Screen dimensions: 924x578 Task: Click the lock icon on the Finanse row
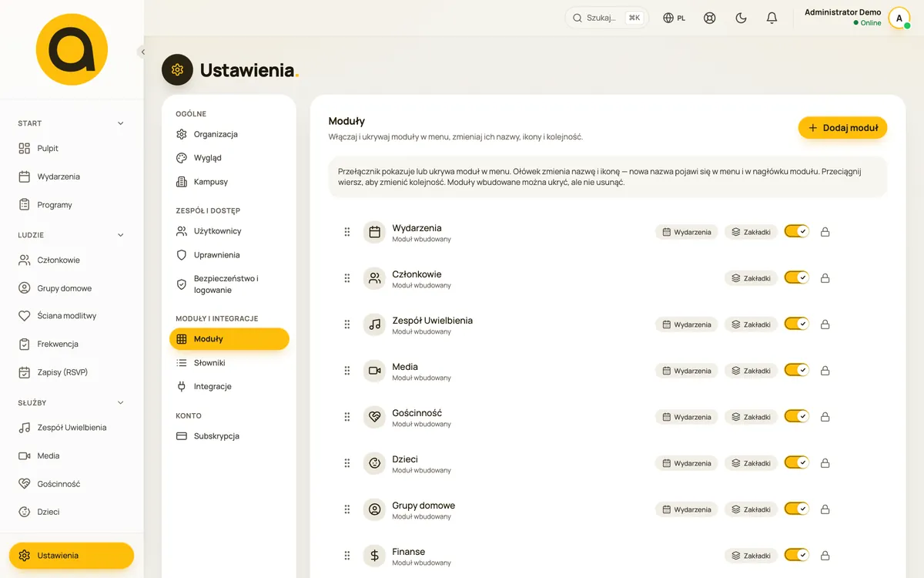pos(825,555)
